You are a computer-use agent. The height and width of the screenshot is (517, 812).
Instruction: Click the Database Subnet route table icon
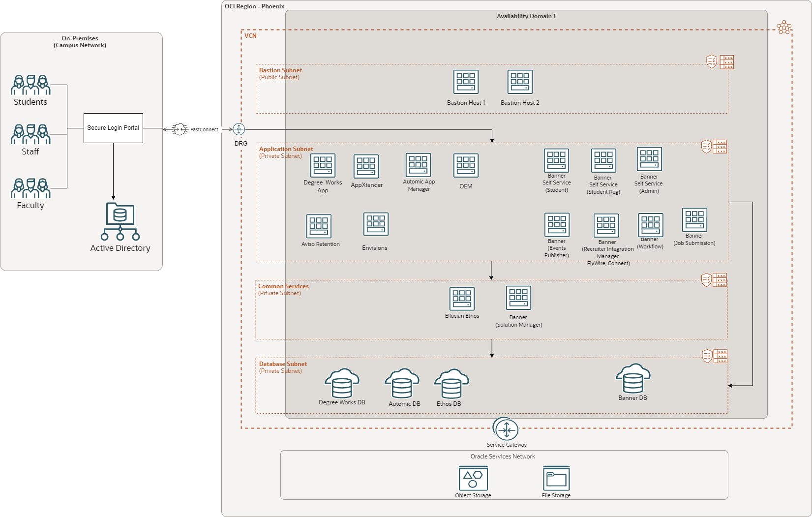721,356
